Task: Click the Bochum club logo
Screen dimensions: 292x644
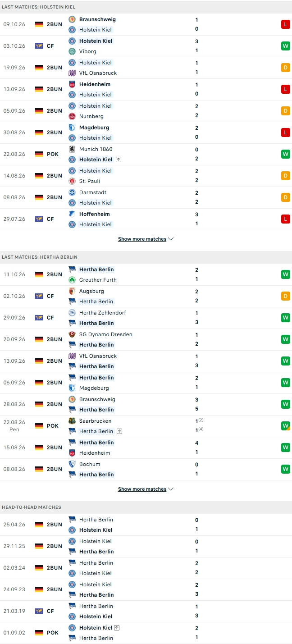Action: tap(72, 464)
